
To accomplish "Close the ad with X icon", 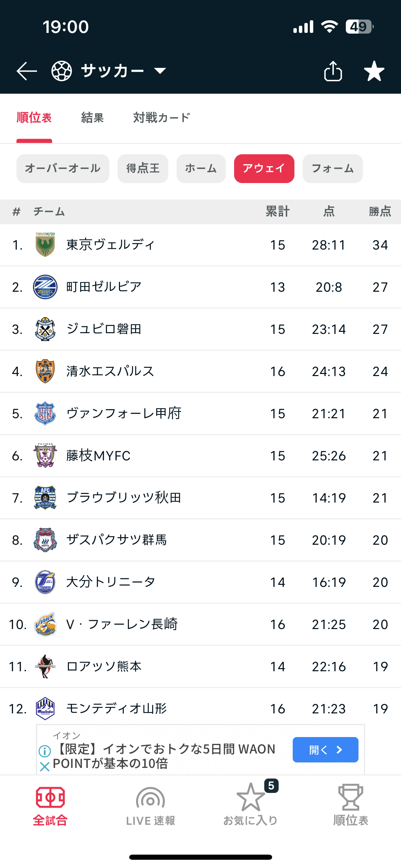I will [45, 767].
